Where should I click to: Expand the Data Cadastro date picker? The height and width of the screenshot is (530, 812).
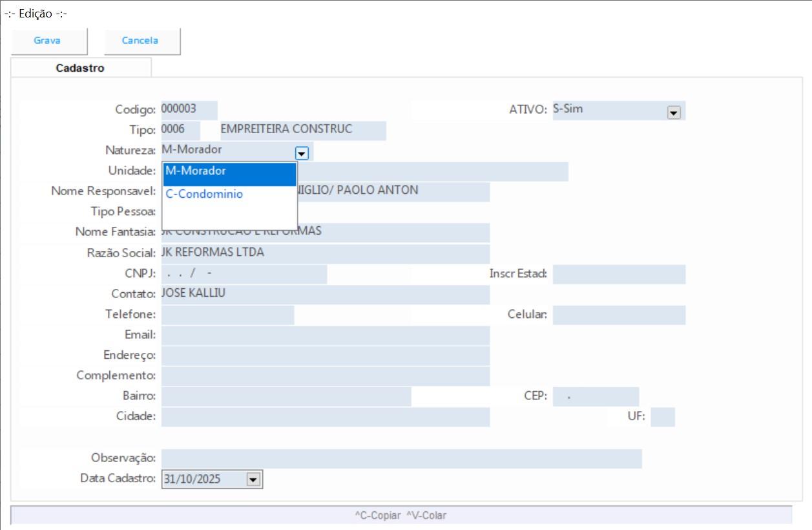coord(253,480)
